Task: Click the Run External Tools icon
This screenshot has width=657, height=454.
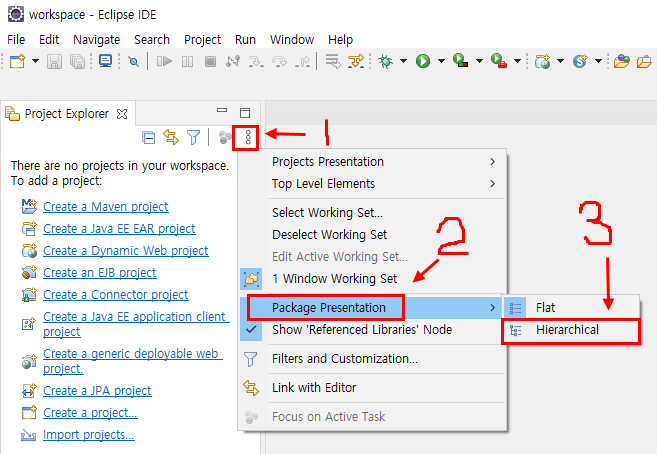Action: (x=499, y=61)
